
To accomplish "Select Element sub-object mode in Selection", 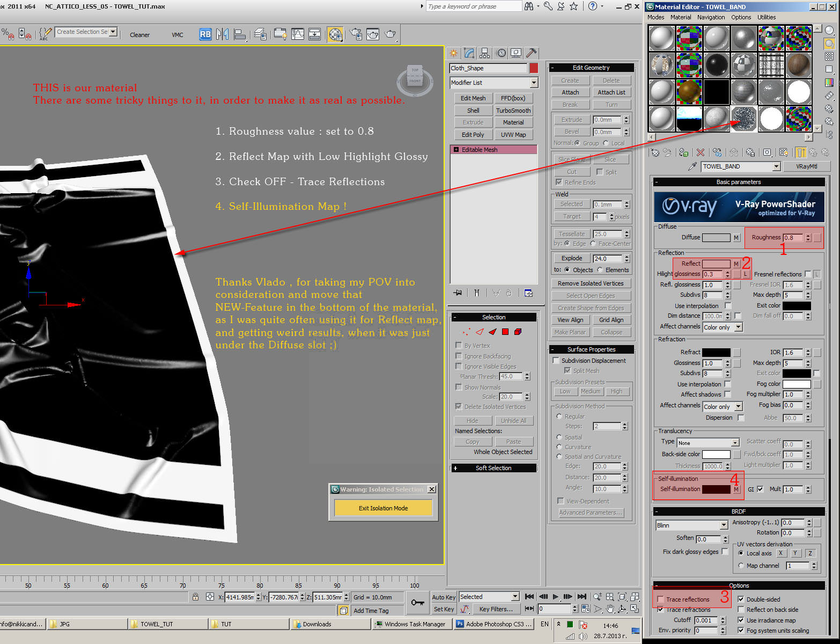I will click(518, 332).
